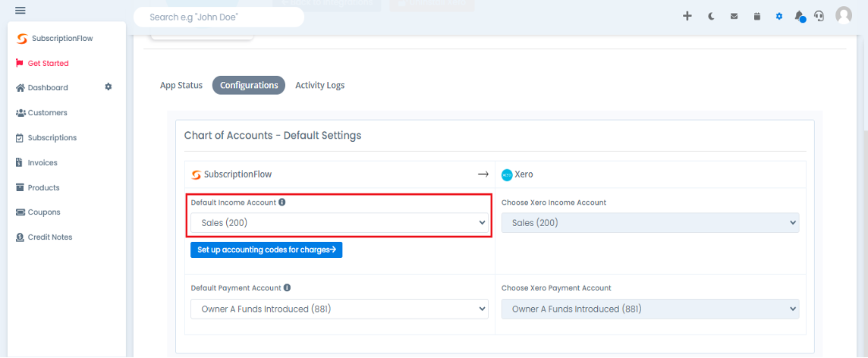Open the calendar icon in header

[757, 16]
